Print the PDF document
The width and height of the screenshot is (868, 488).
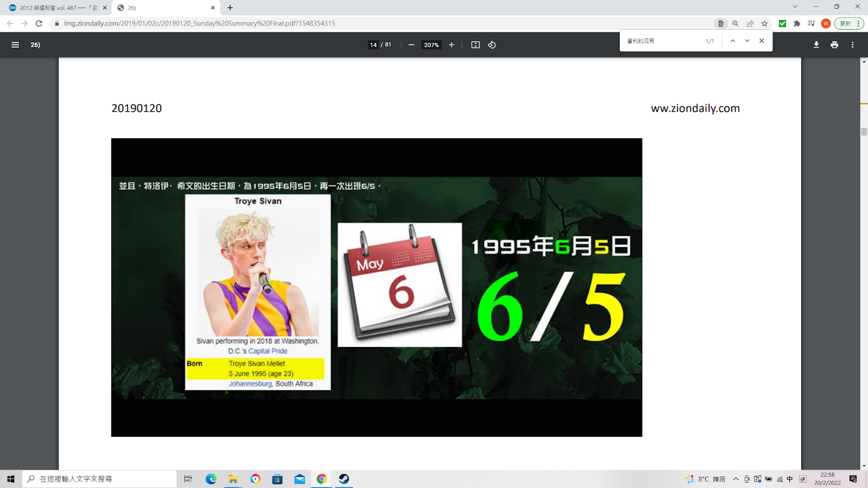(834, 45)
